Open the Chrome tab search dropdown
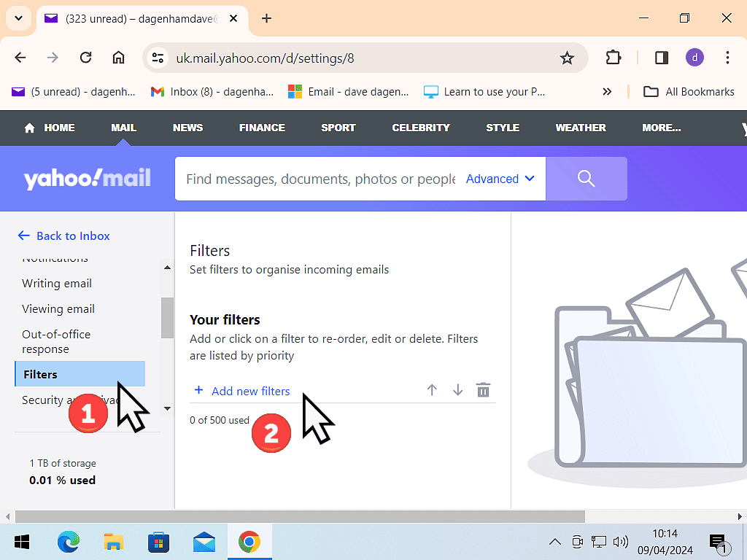747x560 pixels. click(x=19, y=18)
